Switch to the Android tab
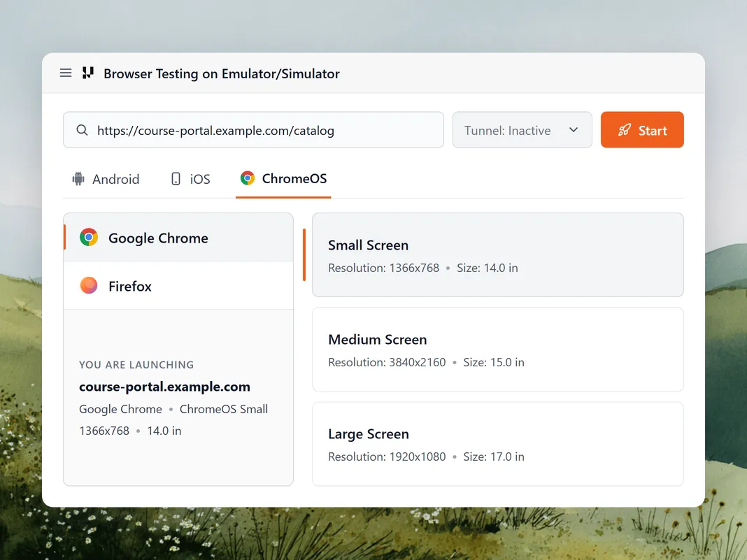This screenshot has height=560, width=747. [106, 179]
